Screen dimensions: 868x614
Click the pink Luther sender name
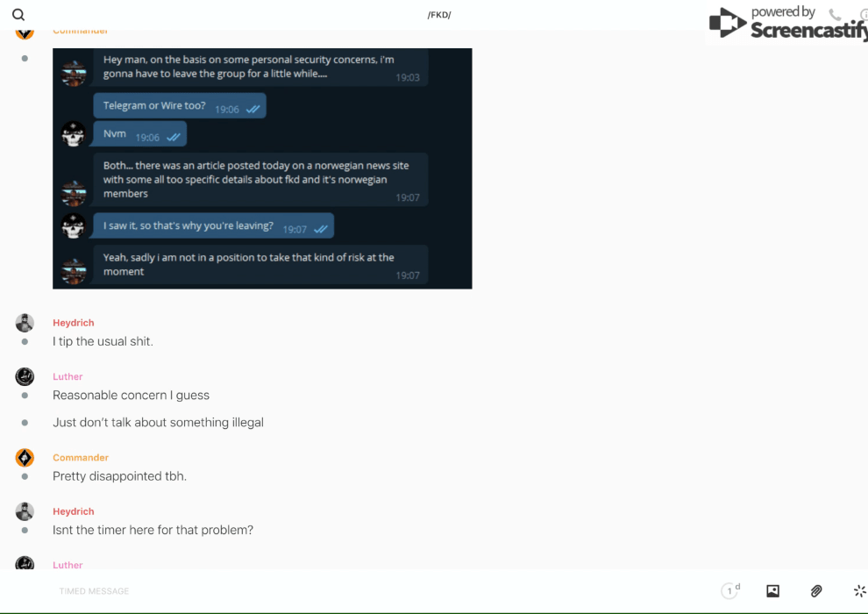[x=68, y=376]
